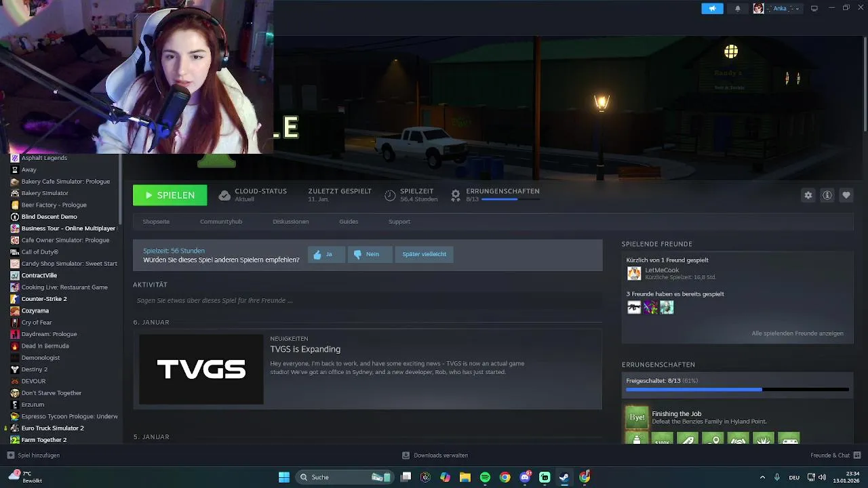This screenshot has width=868, height=488.
Task: Open the game settings gear icon
Action: coord(808,195)
